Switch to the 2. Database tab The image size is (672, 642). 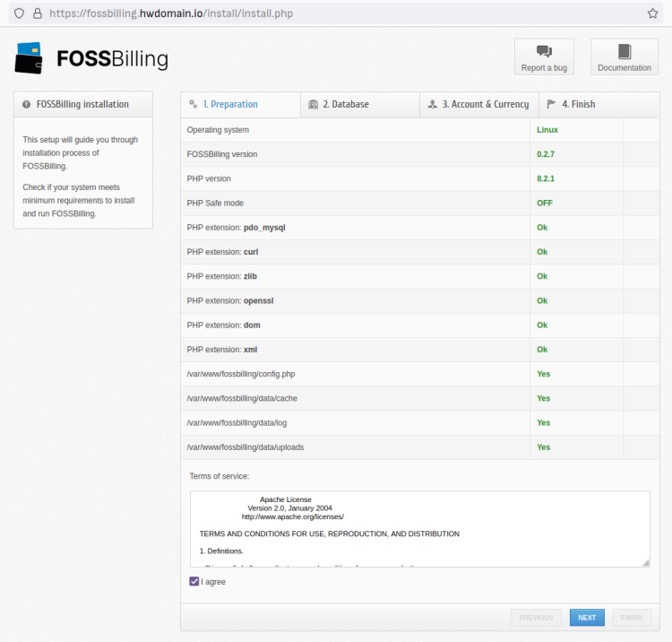coord(360,104)
